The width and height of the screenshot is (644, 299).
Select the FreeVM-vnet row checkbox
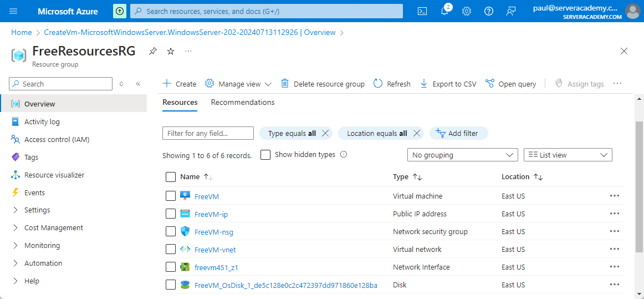pyautogui.click(x=171, y=249)
